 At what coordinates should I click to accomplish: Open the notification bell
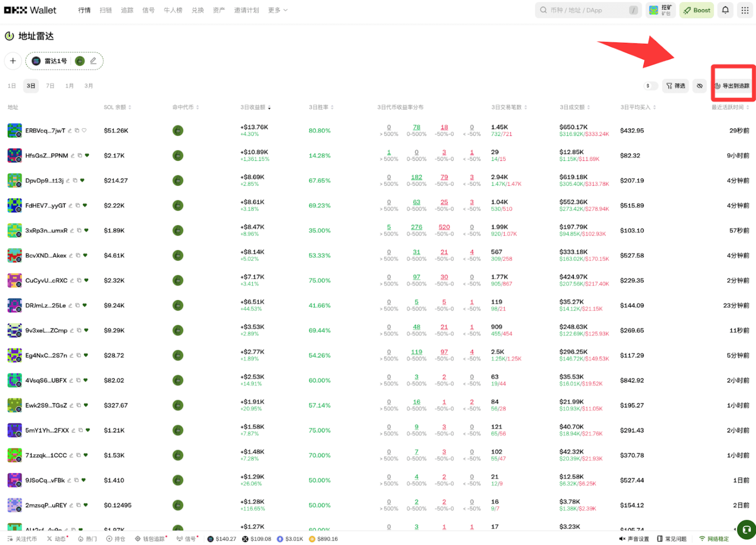[x=725, y=10]
